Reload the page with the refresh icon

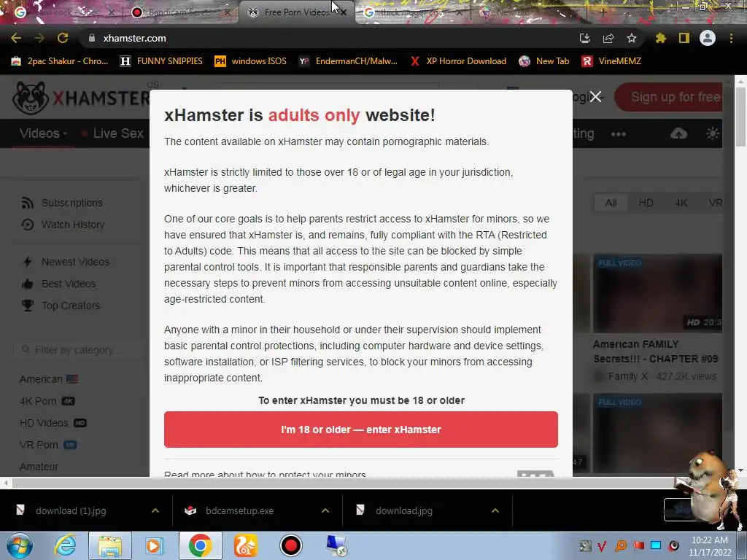point(63,38)
